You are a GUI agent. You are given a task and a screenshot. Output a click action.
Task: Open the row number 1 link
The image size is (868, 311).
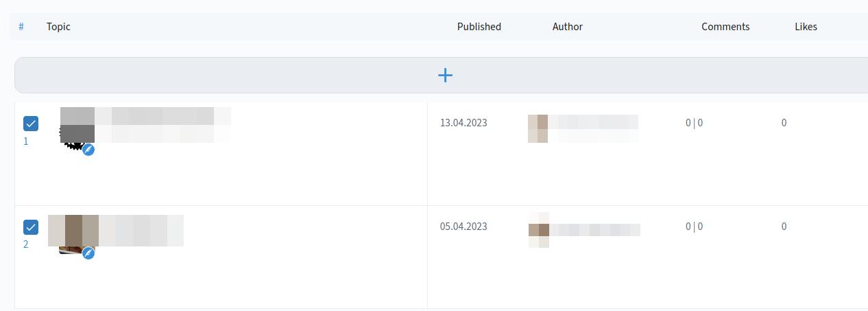(26, 141)
